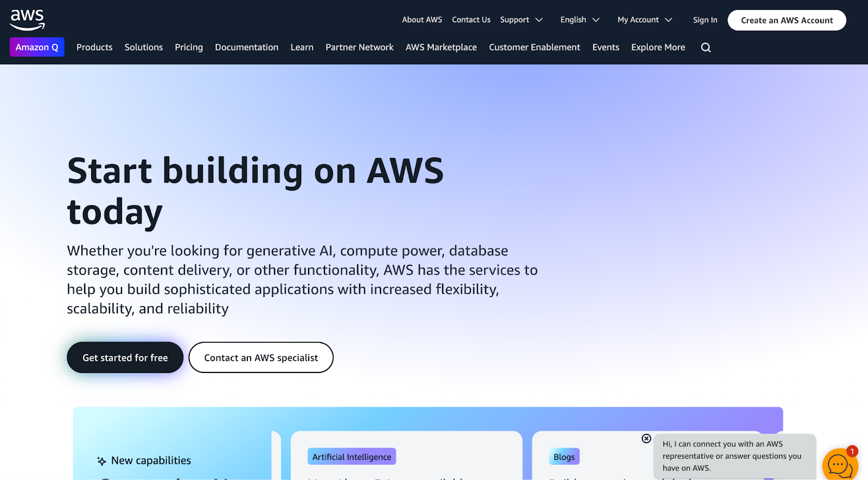
Task: Click the Sign In link
Action: 705,20
